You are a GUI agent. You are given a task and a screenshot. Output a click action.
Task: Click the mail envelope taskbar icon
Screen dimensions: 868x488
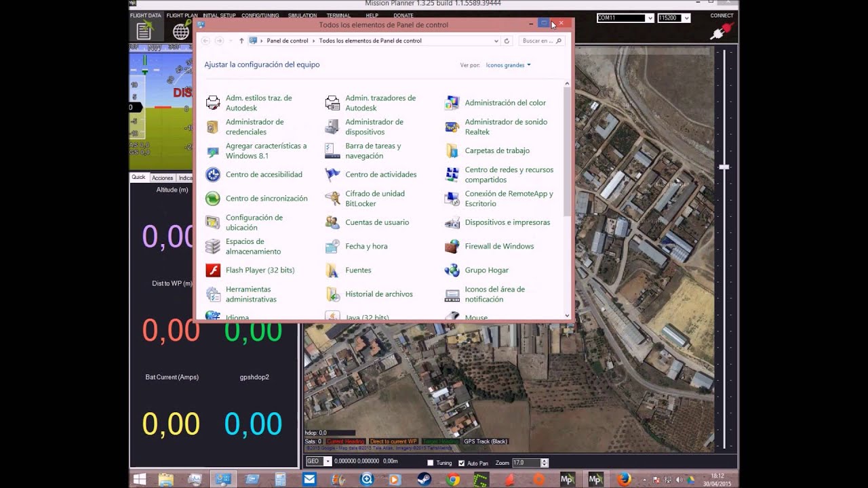tap(310, 479)
